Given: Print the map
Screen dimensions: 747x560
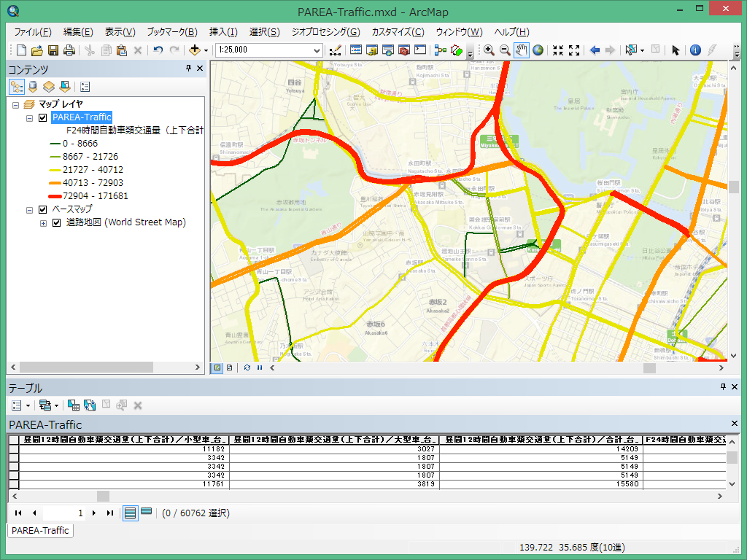Looking at the screenshot, I should [69, 50].
